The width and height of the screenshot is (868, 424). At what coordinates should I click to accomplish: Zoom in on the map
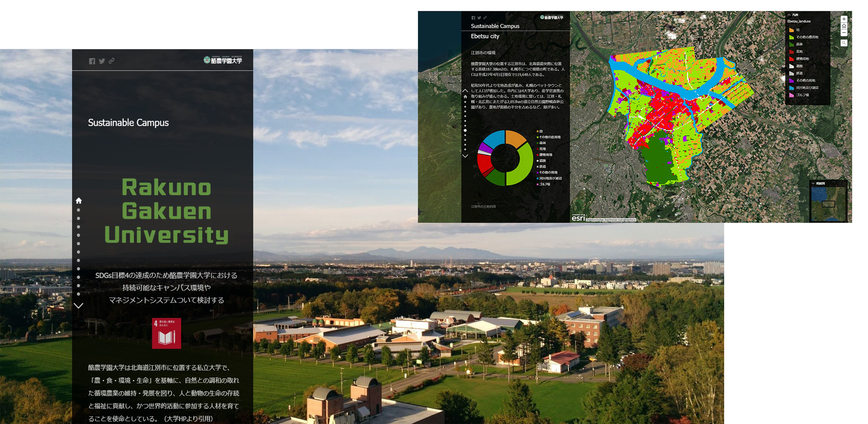(844, 19)
